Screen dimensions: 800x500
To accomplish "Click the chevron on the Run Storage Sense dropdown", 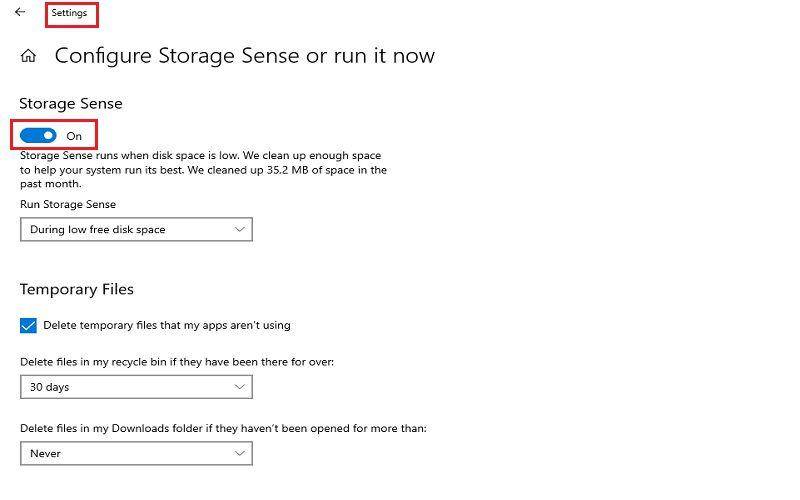I will click(x=239, y=230).
